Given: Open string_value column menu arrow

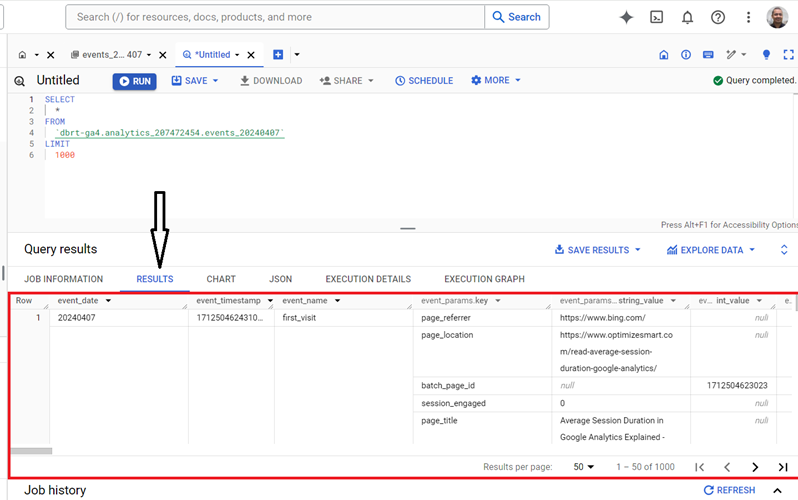Looking at the screenshot, I should 673,301.
